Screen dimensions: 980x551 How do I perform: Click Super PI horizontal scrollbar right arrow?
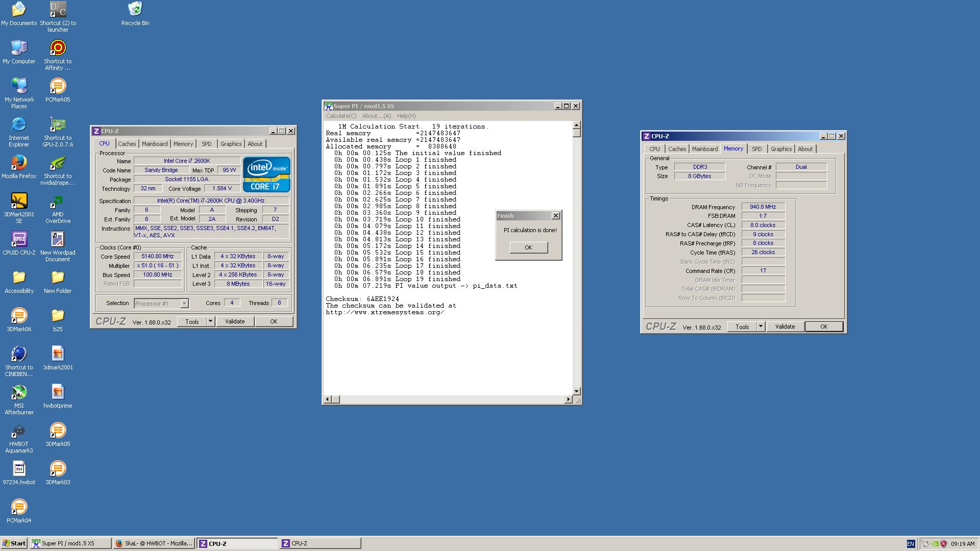[568, 399]
